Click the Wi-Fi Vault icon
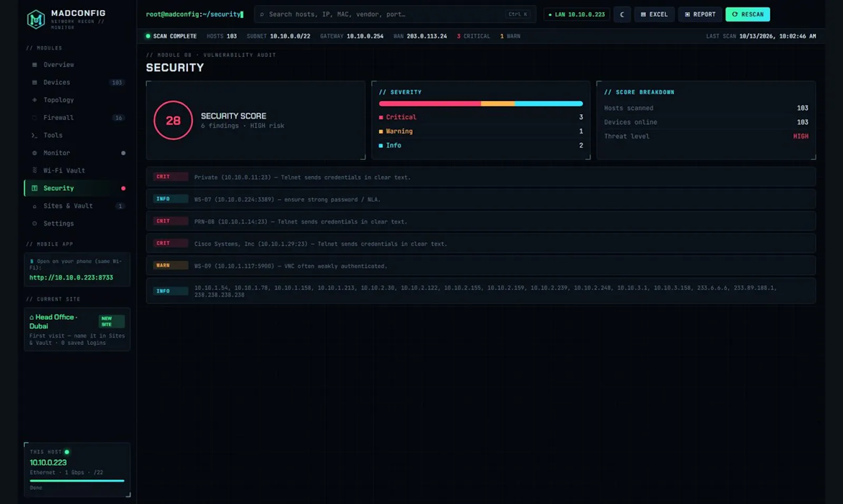The width and height of the screenshot is (843, 504). pos(34,171)
